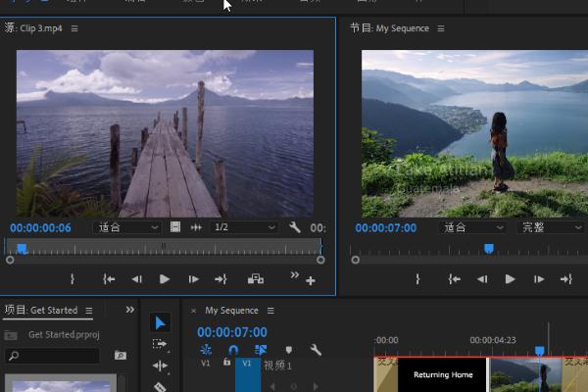Click the 视频 1 track name
This screenshot has width=588, height=392.
277,365
